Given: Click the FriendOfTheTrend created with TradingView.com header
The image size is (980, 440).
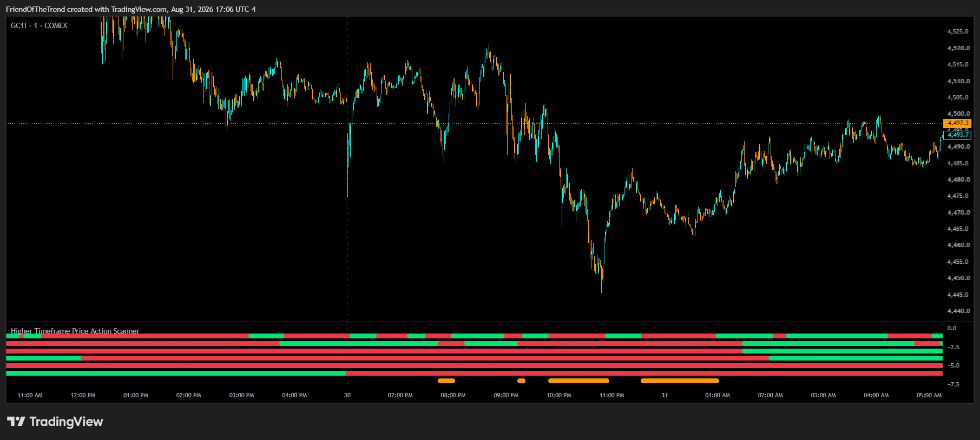Looking at the screenshot, I should [130, 9].
